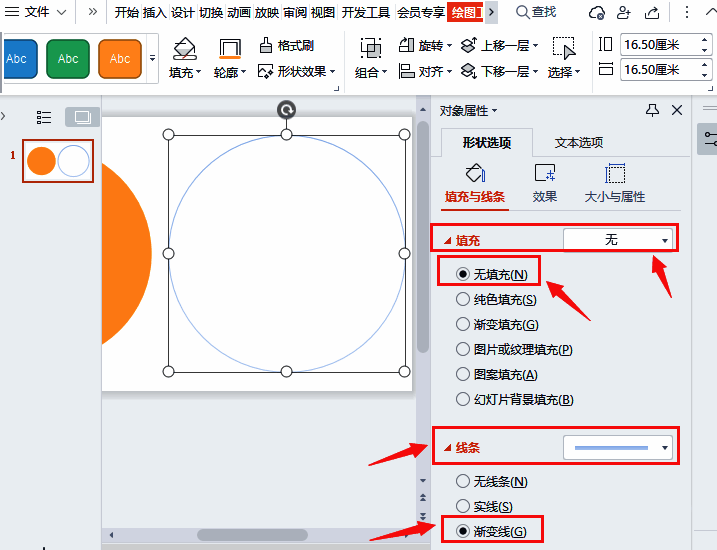Click 下移一层 send backward icon
Screen dimensions: 717x550
[469, 71]
